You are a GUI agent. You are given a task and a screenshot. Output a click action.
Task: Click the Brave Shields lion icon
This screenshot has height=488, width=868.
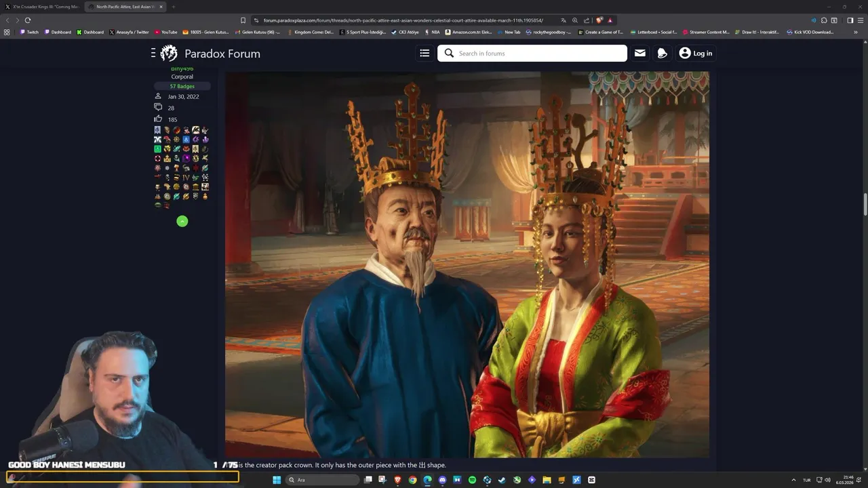pyautogui.click(x=599, y=20)
